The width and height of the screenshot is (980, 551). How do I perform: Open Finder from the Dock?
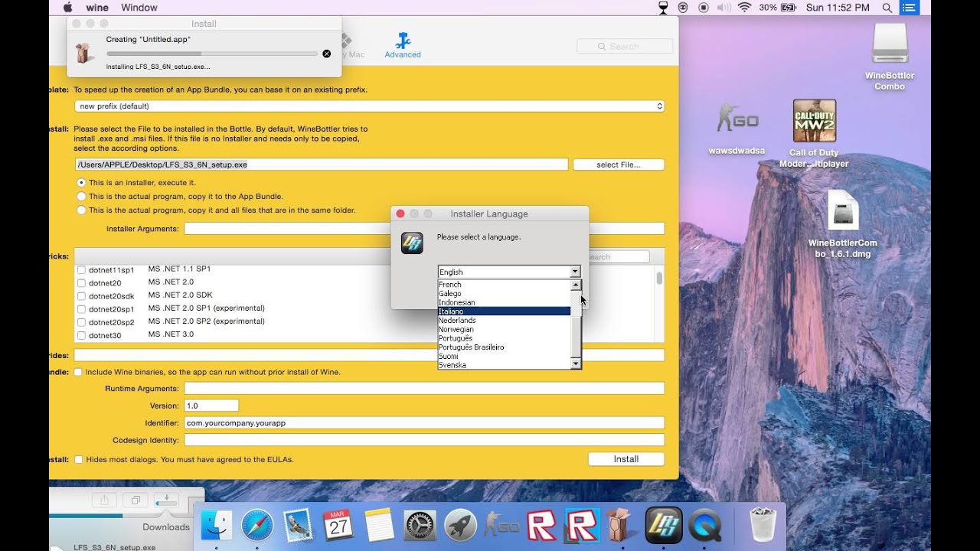(x=217, y=525)
